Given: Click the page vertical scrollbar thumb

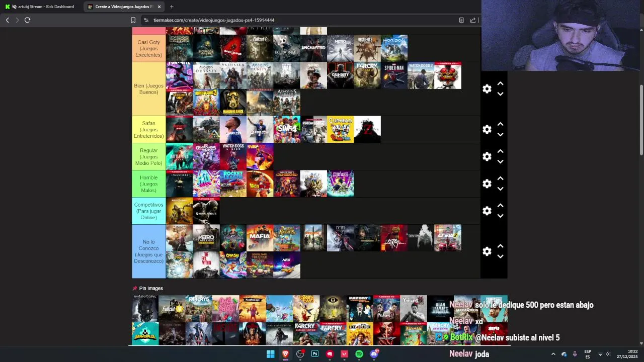Looking at the screenshot, I should click(x=641, y=120).
